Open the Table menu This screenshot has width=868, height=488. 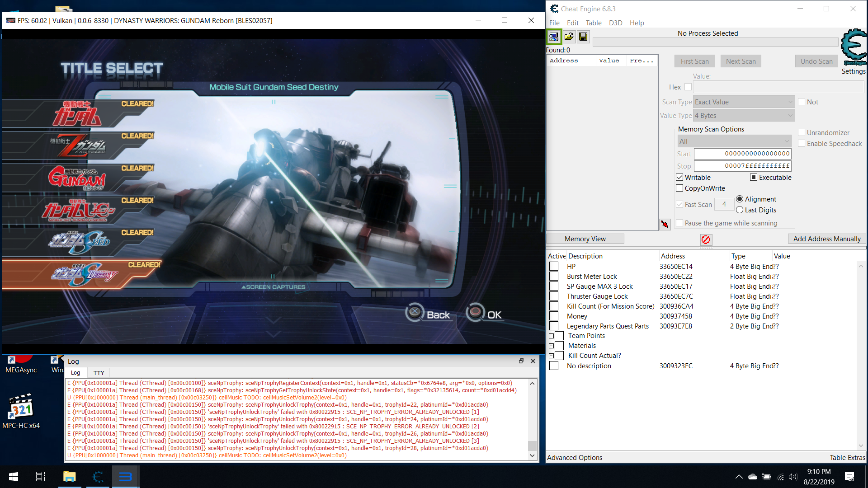coord(593,23)
